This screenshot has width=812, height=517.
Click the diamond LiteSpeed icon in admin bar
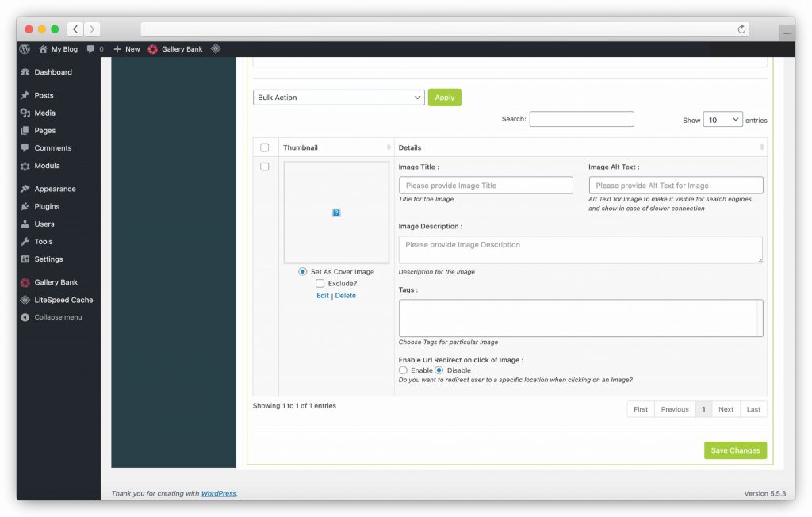pyautogui.click(x=216, y=49)
